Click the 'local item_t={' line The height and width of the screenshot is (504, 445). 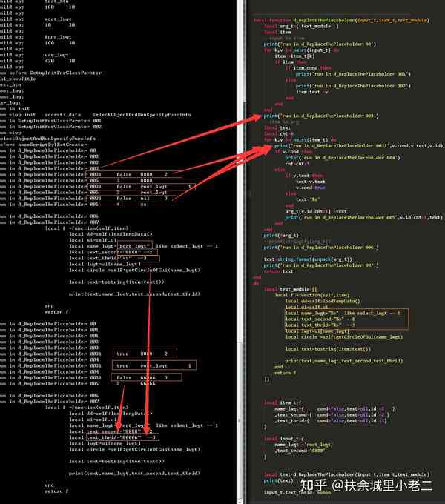pos(283,402)
